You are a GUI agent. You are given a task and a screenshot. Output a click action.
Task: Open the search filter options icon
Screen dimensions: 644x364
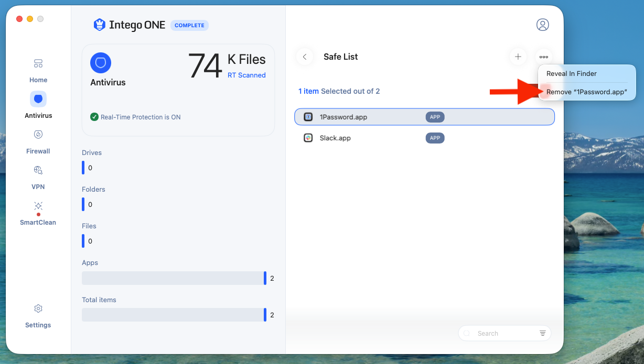click(542, 333)
